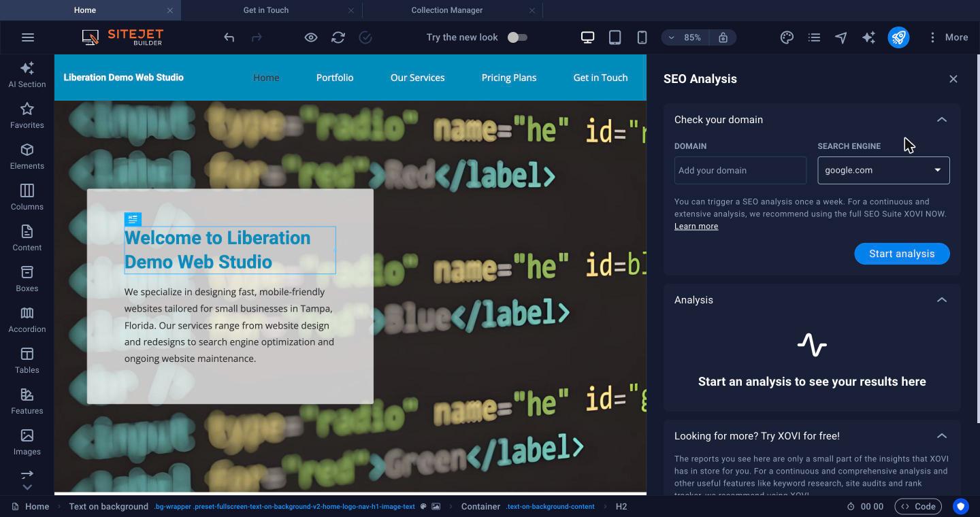Open the hamburger main menu
980x517 pixels.
(28, 37)
